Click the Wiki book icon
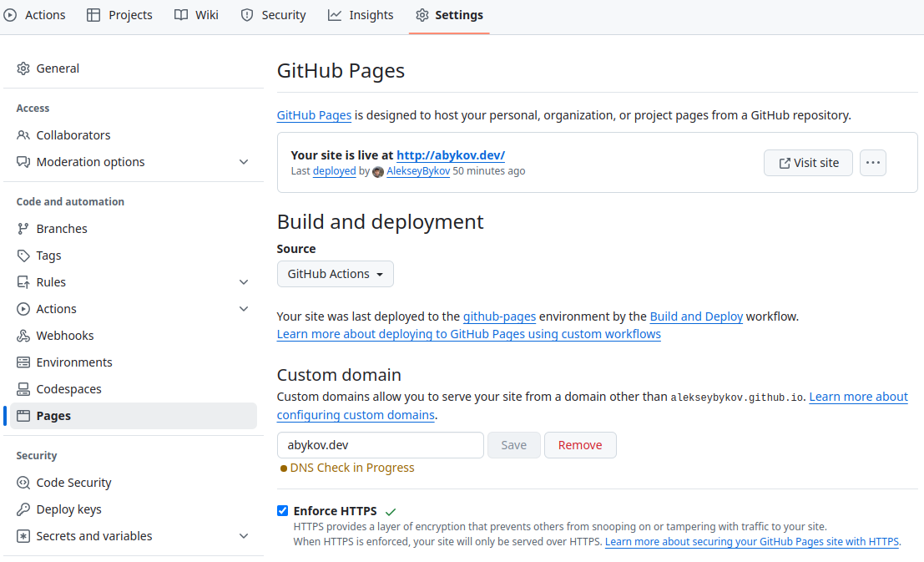Screen dimensions: 924x562 coord(181,15)
